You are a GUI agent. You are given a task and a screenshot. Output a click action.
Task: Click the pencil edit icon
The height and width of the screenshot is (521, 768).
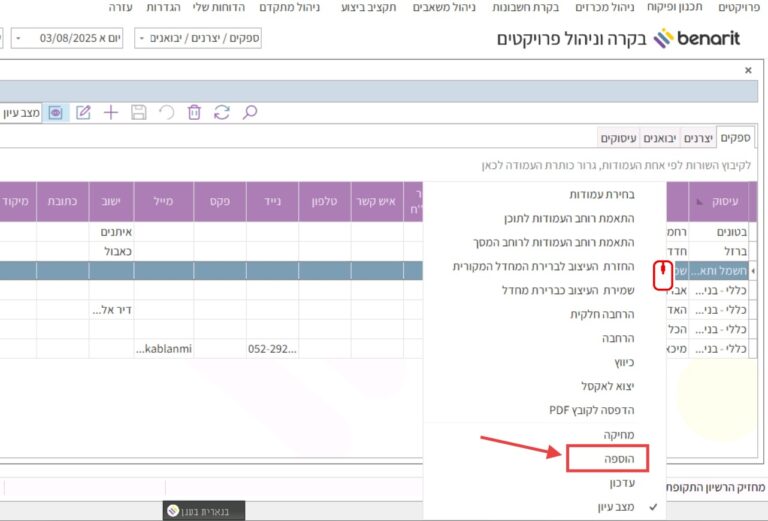tap(83, 112)
